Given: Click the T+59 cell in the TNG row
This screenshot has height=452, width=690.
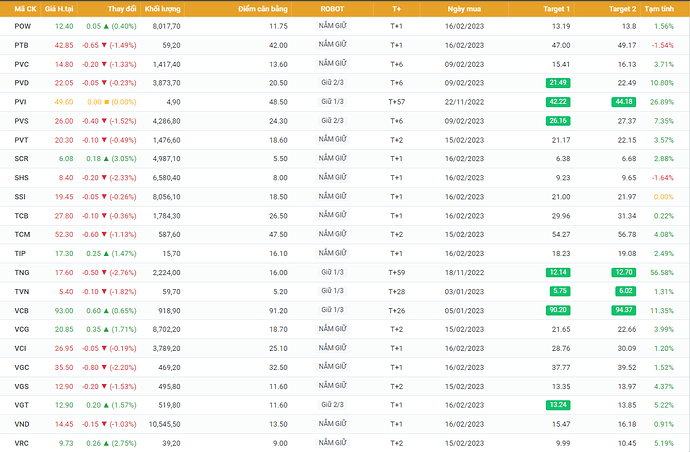Looking at the screenshot, I should click(x=396, y=273).
